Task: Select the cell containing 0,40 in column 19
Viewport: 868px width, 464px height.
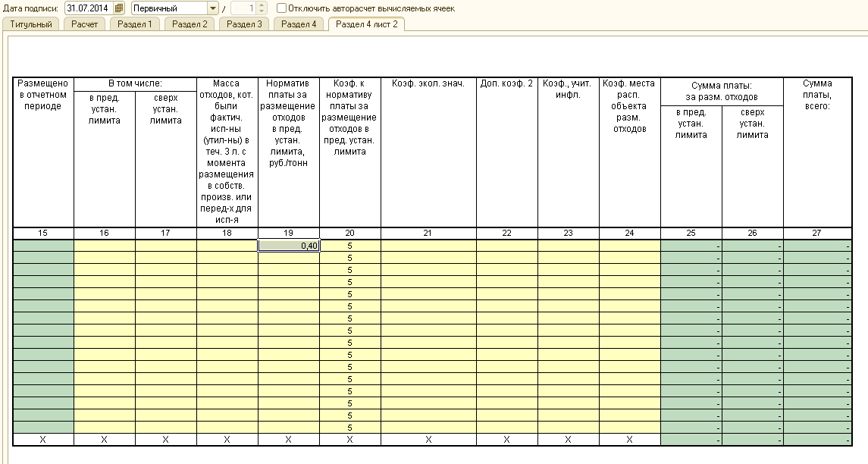Action: [x=289, y=246]
